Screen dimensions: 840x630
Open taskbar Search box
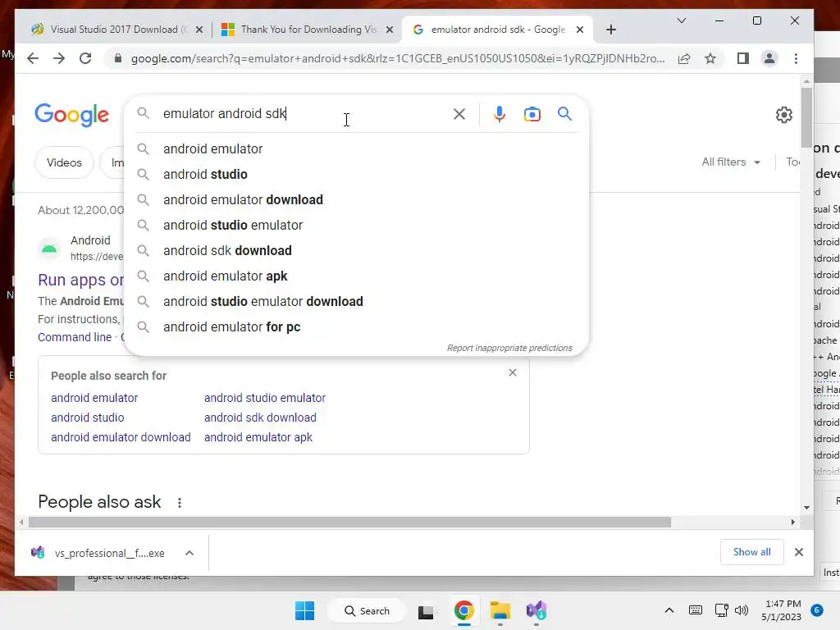367,610
